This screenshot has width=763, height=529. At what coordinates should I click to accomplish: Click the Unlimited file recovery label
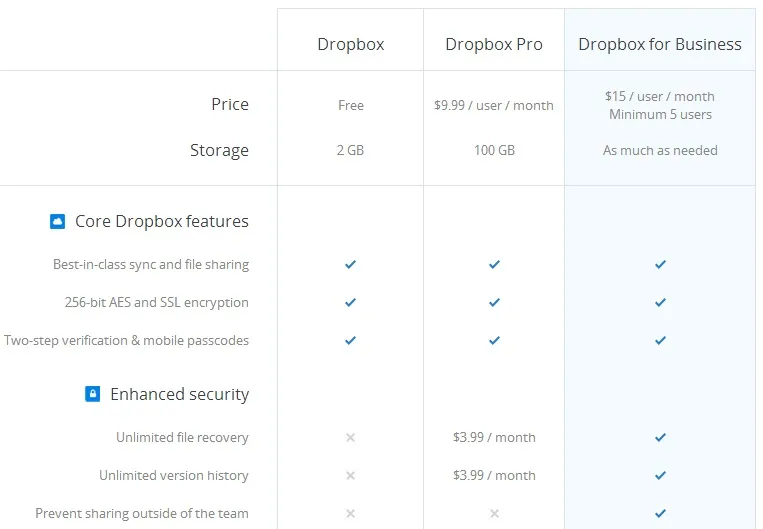(x=182, y=438)
